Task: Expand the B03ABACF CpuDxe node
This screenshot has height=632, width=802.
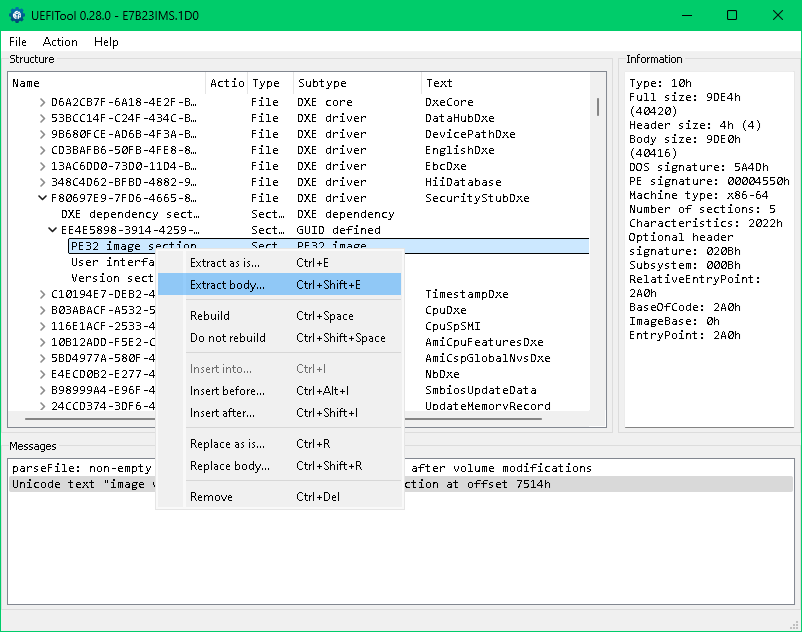Action: [x=42, y=310]
